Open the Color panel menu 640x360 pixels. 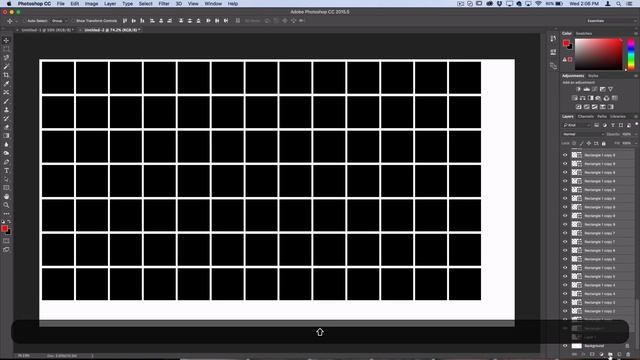pyautogui.click(x=636, y=33)
